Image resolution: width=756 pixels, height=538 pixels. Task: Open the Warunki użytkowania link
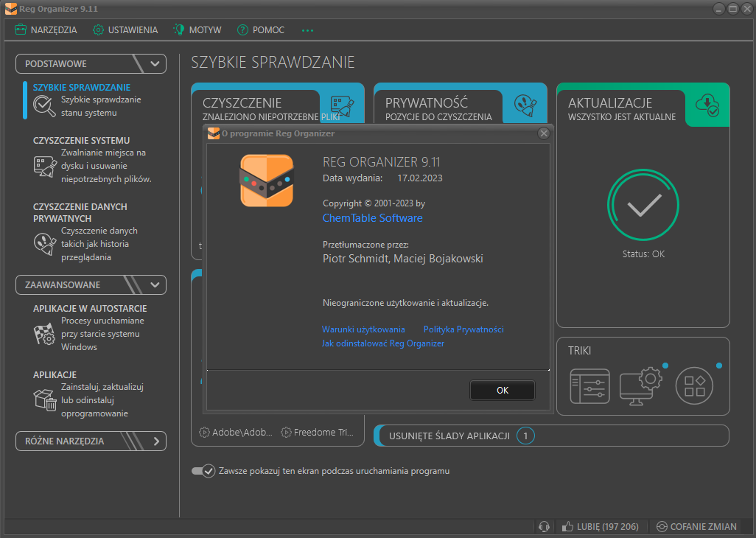pyautogui.click(x=363, y=329)
